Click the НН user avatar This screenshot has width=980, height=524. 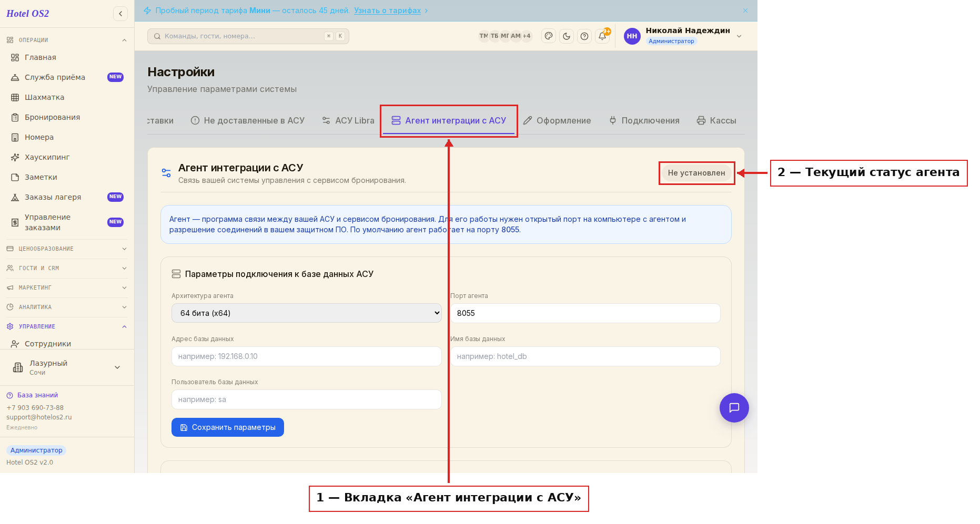coord(632,36)
